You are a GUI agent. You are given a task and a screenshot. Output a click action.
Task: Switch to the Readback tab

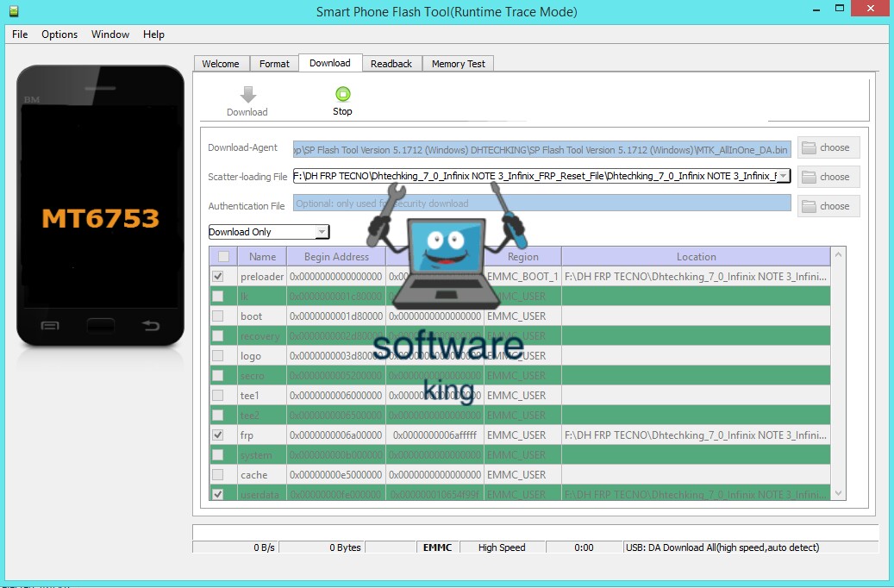point(391,63)
